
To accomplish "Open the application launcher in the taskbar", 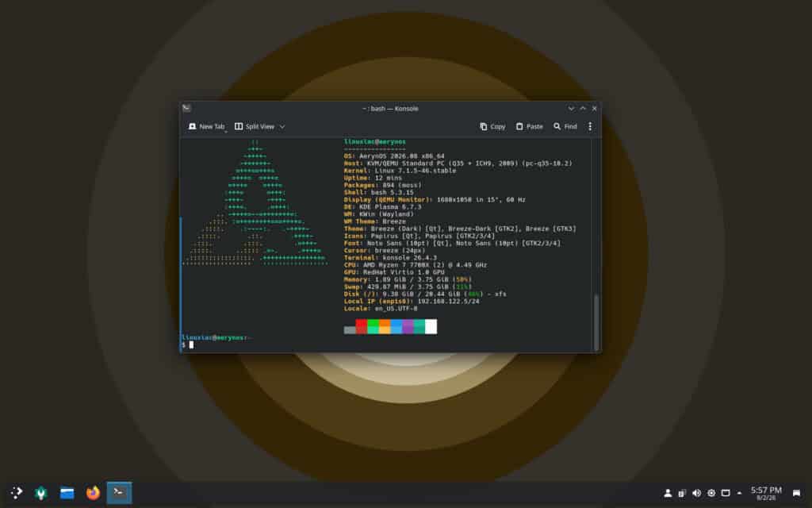I will coord(17,493).
